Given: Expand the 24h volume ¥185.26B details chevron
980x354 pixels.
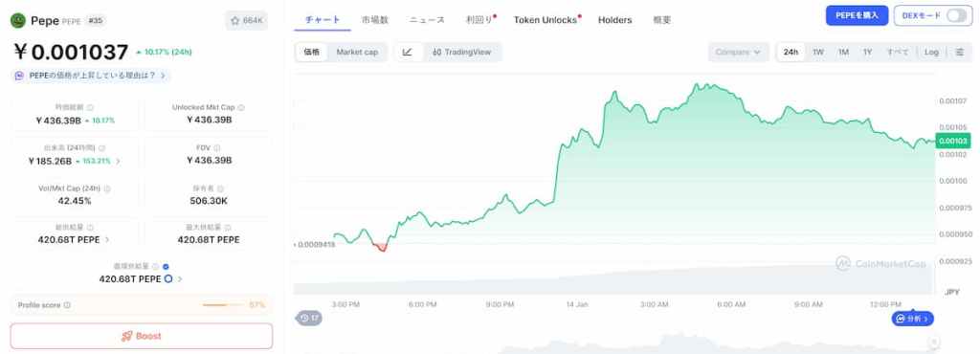Looking at the screenshot, I should [118, 161].
